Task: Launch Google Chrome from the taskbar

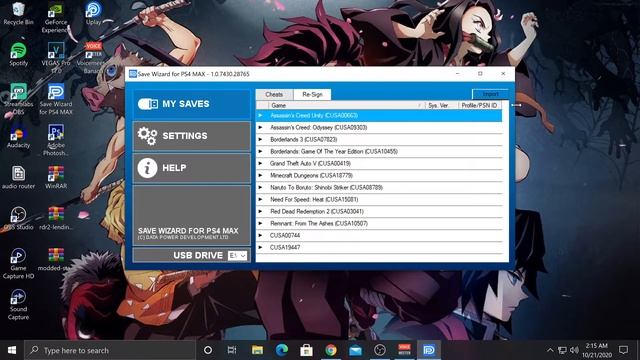Action: (331, 350)
